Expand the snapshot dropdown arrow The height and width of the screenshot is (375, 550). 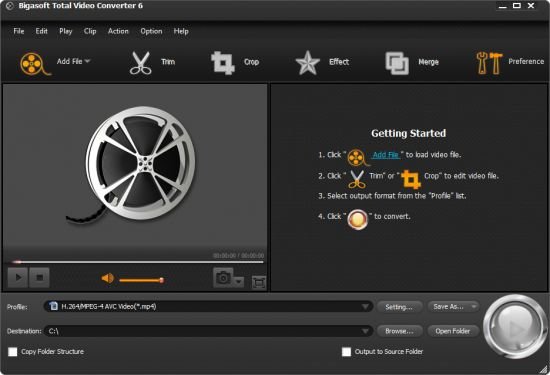pyautogui.click(x=239, y=281)
